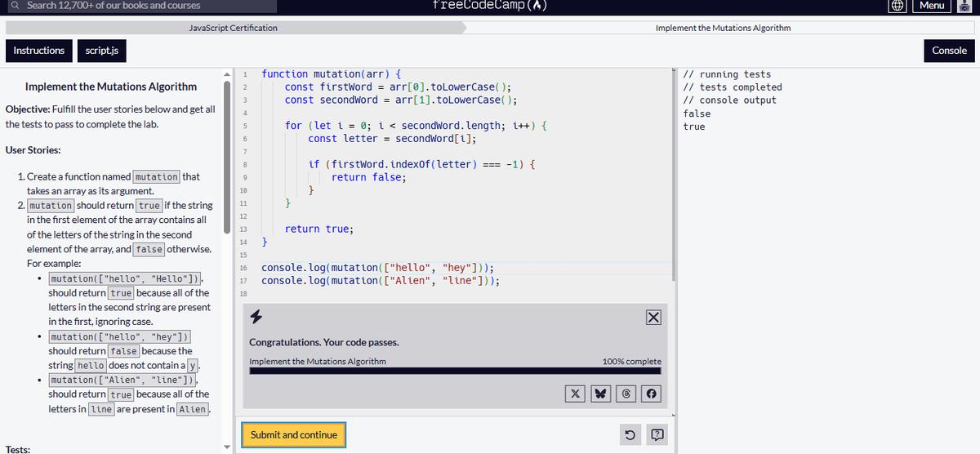
Task: Click console.log with "Alien", "line" line
Action: pos(381,281)
